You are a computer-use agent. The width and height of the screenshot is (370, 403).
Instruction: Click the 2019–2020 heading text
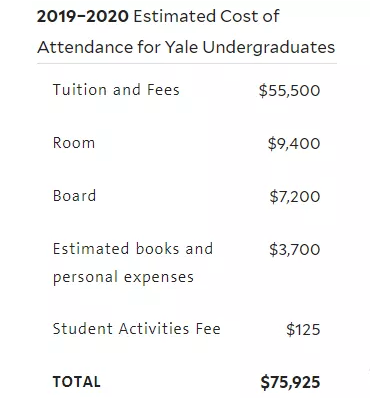coord(82,16)
